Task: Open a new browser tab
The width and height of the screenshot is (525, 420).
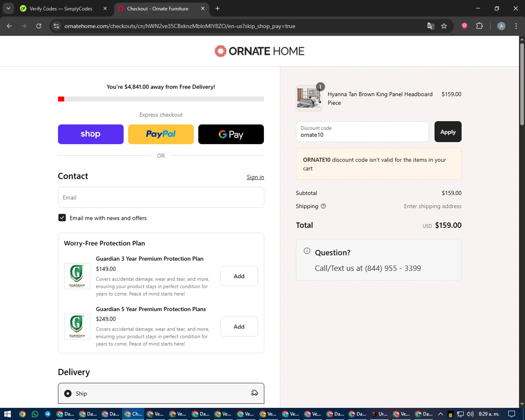Action: (x=217, y=8)
